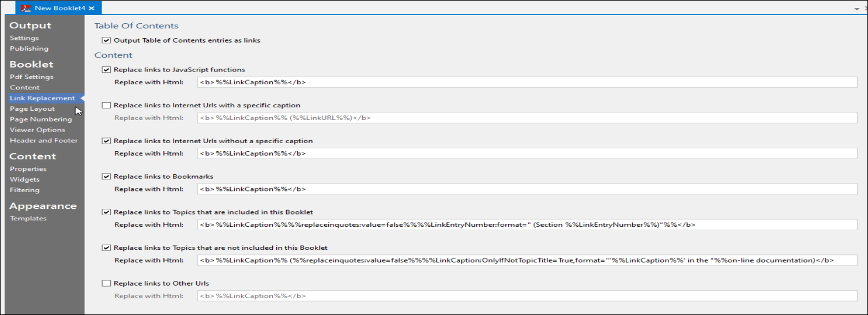The height and width of the screenshot is (315, 868).
Task: Uncheck Output Table of Contents entries as links
Action: click(x=106, y=40)
